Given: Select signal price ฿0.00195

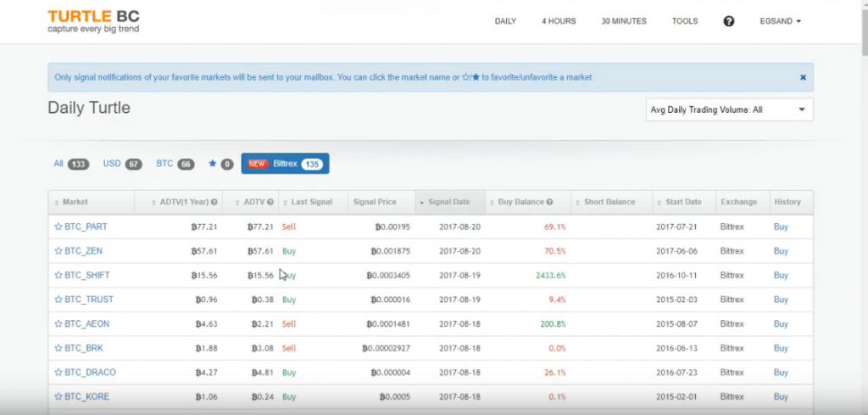Looking at the screenshot, I should coord(392,227).
